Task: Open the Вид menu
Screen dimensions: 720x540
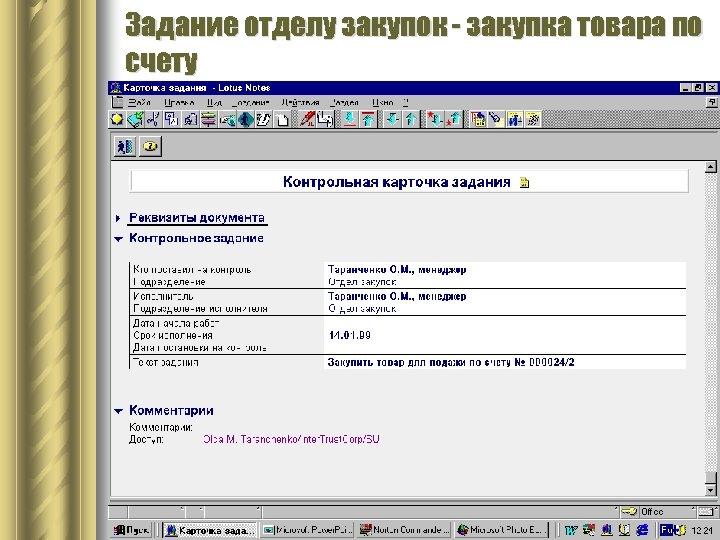Action: coord(214,102)
